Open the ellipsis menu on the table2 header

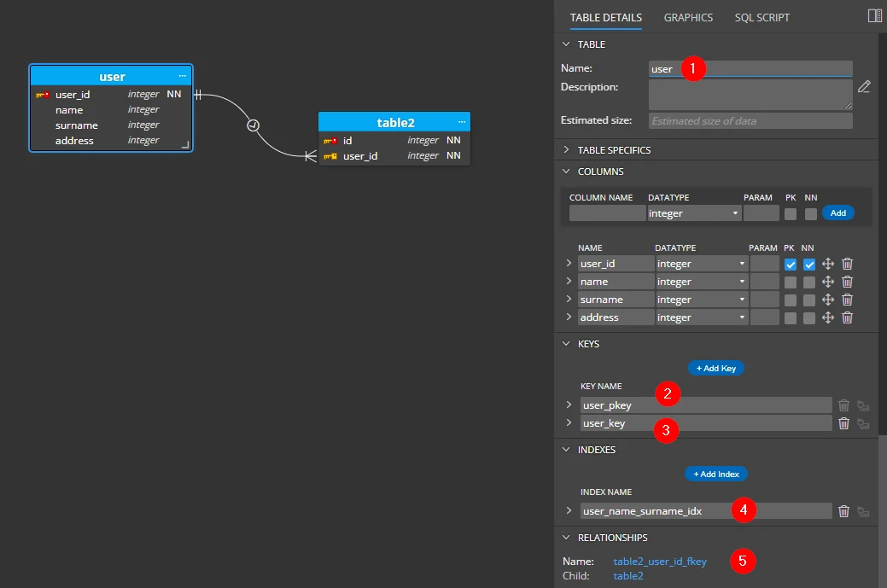click(460, 121)
